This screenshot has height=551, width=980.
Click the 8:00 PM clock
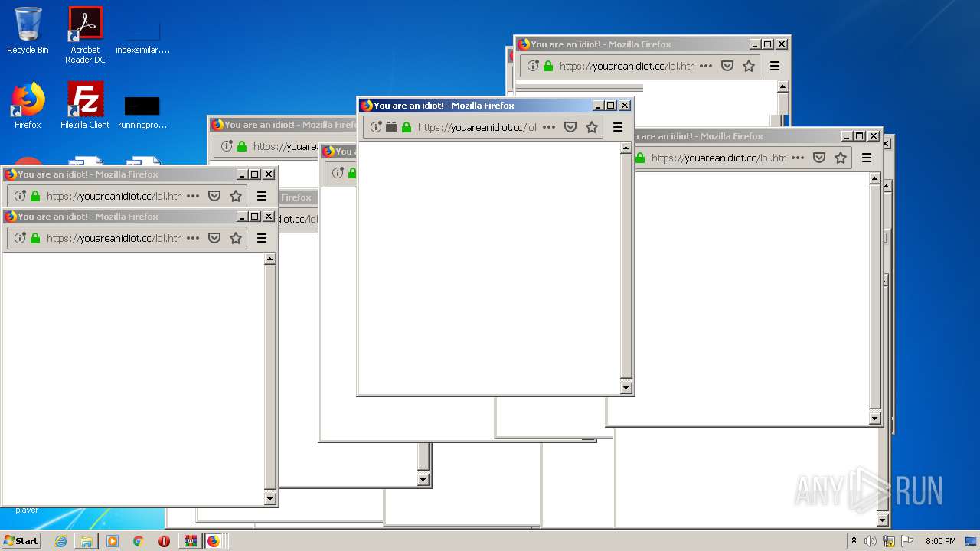[940, 541]
